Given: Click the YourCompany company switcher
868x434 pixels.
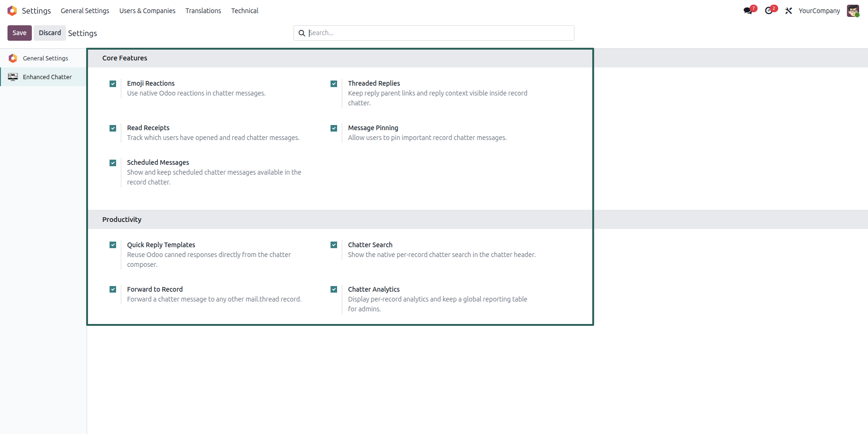Looking at the screenshot, I should point(819,11).
